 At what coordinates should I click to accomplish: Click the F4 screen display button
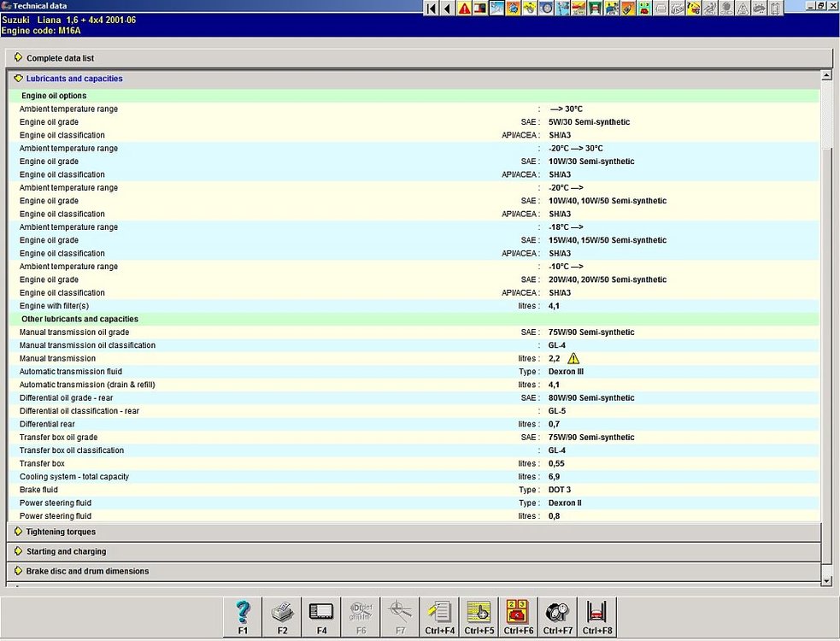tap(321, 617)
